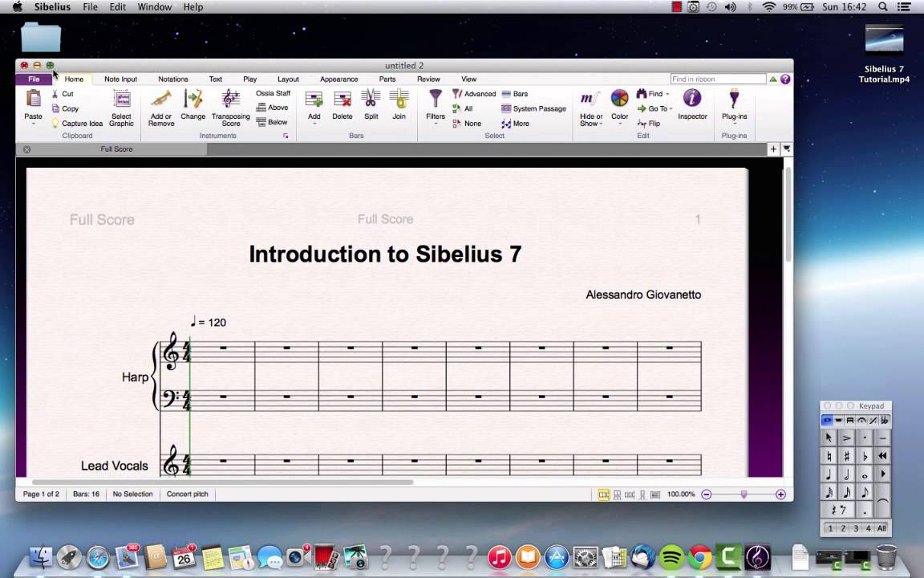This screenshot has height=578, width=924.
Task: Switch to the Note Input tab
Action: coord(121,79)
